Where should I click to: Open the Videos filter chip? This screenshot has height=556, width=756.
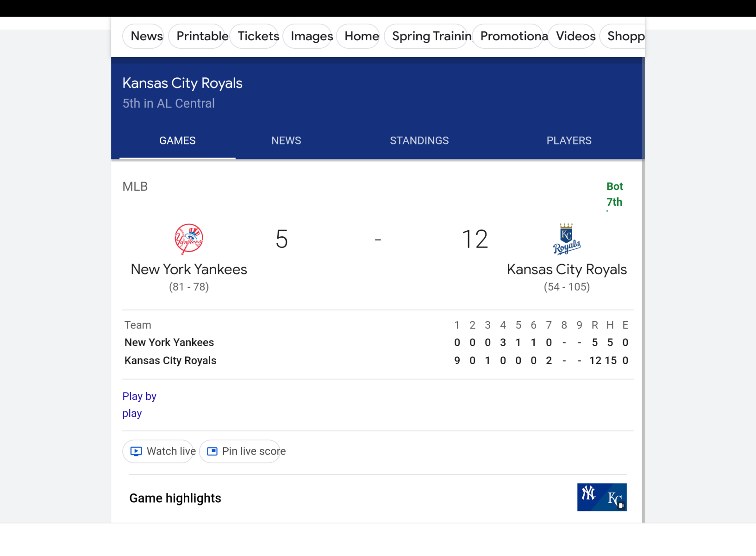pyautogui.click(x=575, y=36)
